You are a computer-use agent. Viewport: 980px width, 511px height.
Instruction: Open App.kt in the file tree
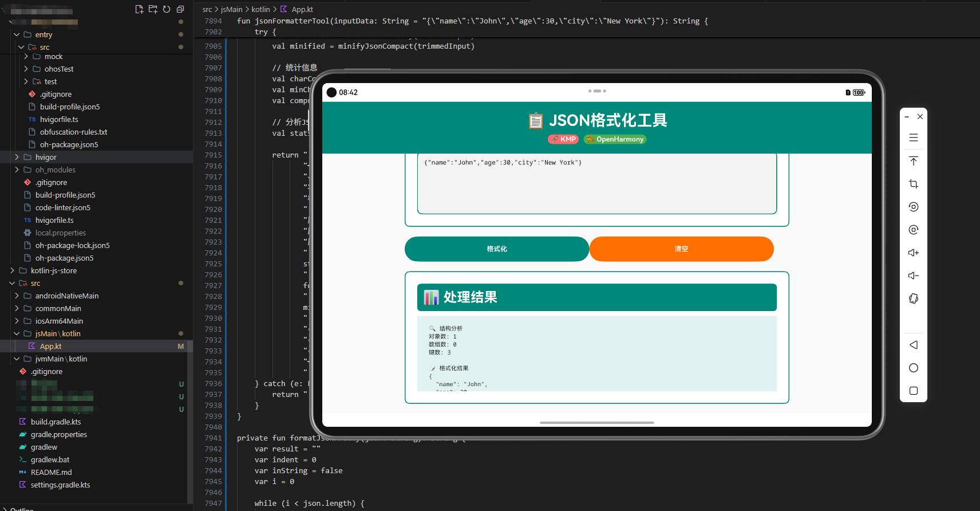[50, 346]
